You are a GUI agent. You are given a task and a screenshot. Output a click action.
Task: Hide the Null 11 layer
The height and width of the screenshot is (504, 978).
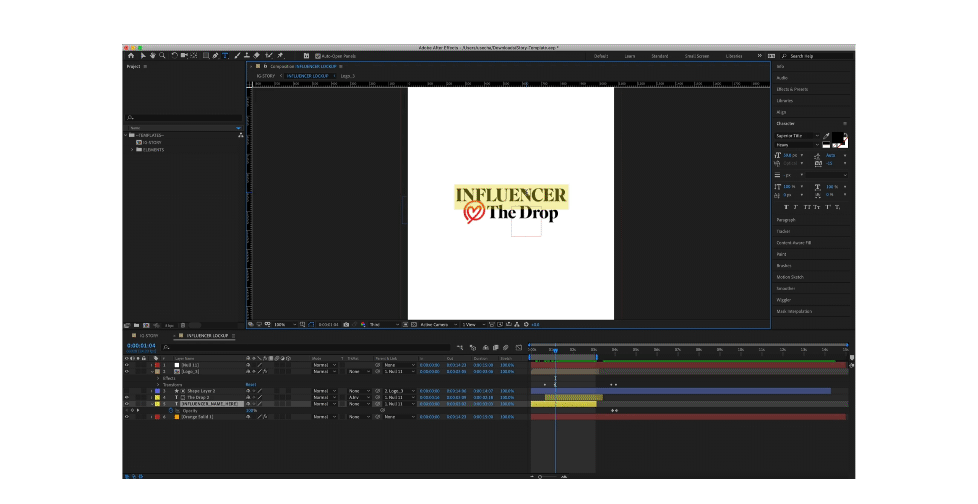click(x=127, y=365)
